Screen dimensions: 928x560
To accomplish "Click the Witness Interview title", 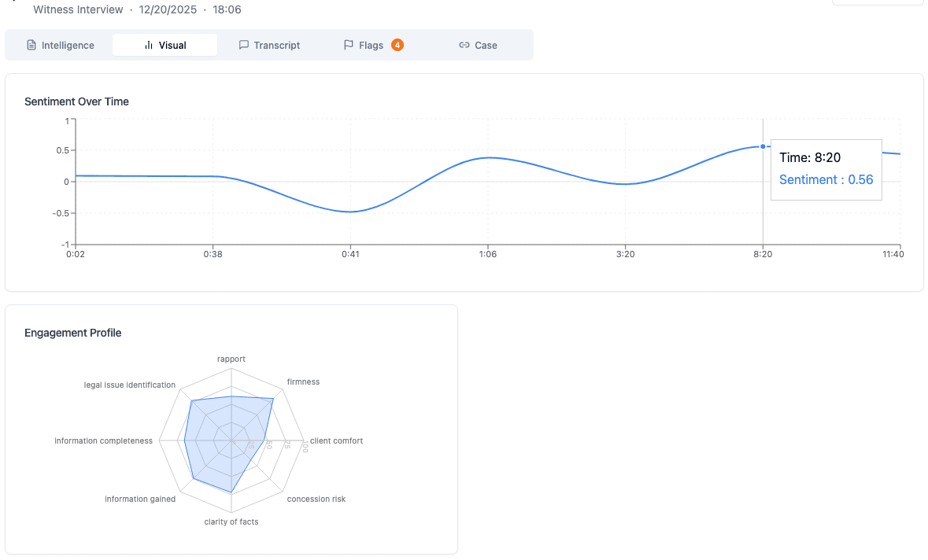I will click(78, 9).
